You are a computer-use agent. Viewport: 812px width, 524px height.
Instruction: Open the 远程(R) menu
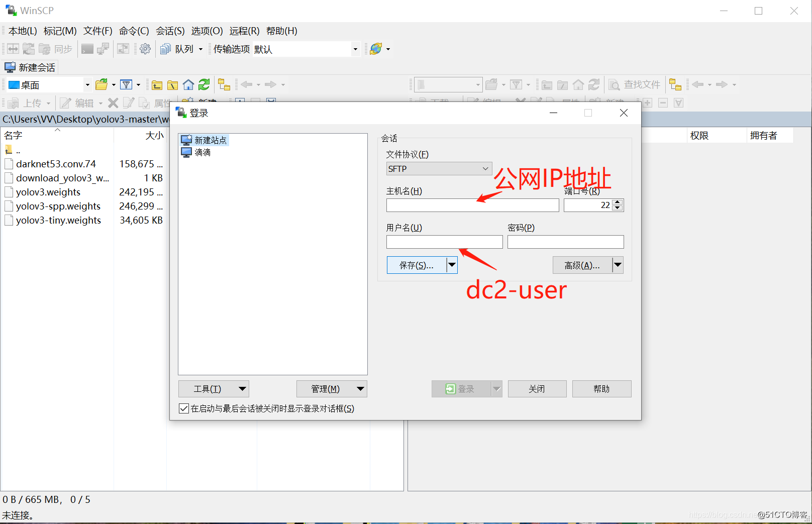(x=245, y=31)
